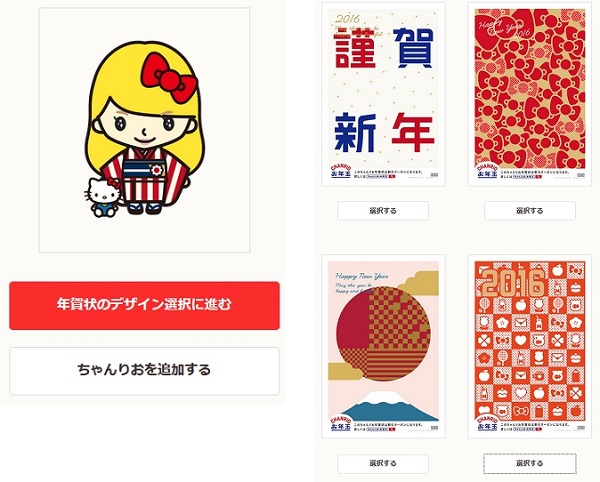Click the お年玉 logo on Mount Fuji card
Screen dimensions: 600x482
click(x=341, y=423)
